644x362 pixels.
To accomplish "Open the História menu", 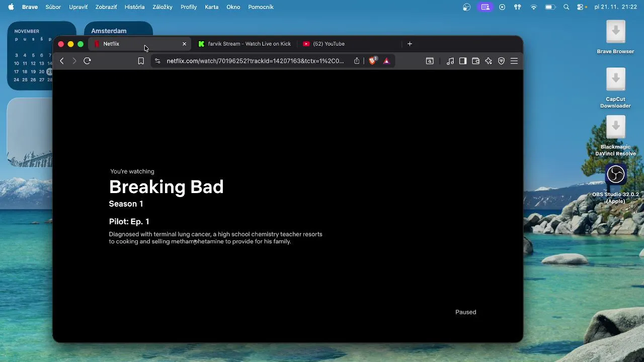I will point(134,7).
